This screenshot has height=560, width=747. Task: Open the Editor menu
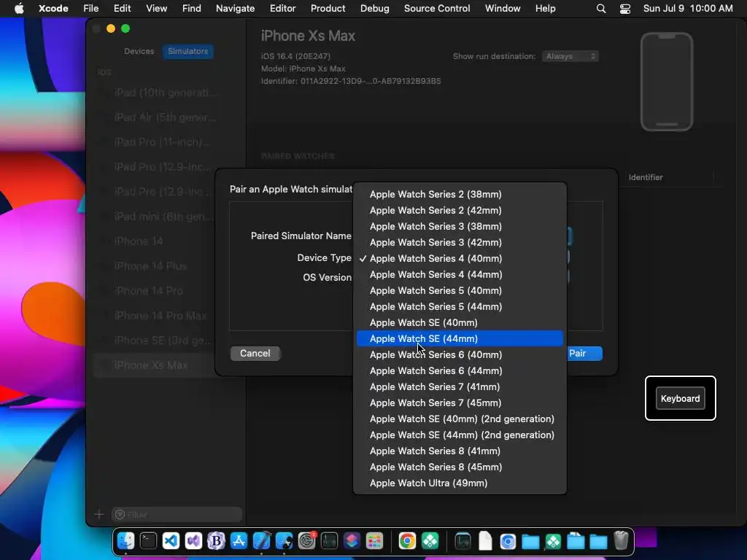point(282,8)
